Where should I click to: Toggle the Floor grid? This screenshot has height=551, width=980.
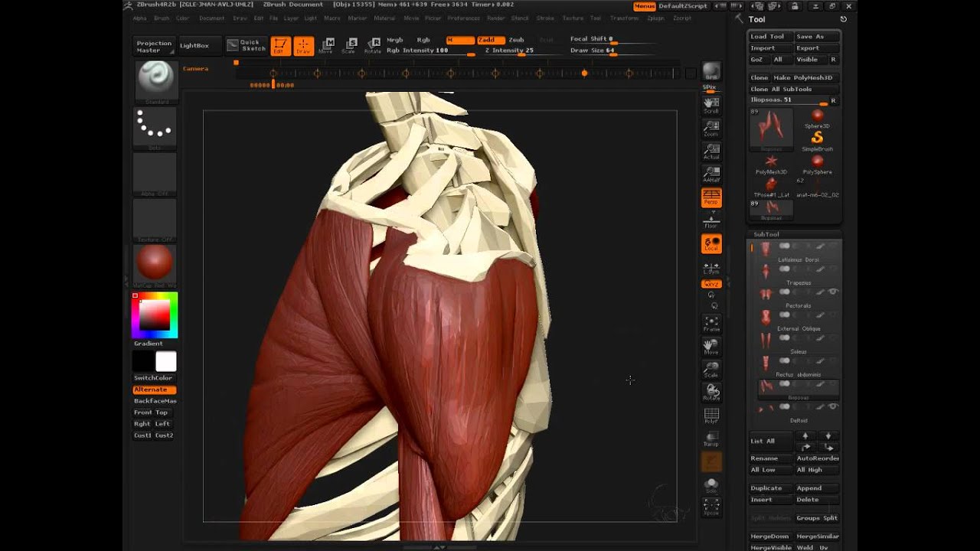tap(711, 220)
